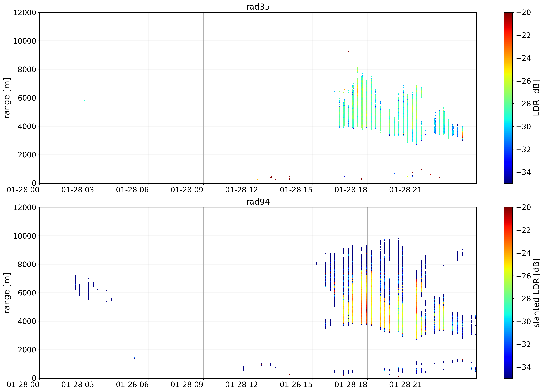Select the rad94 'range [m]' axis label
Viewport: 544px width, 392px height.
tap(7, 293)
